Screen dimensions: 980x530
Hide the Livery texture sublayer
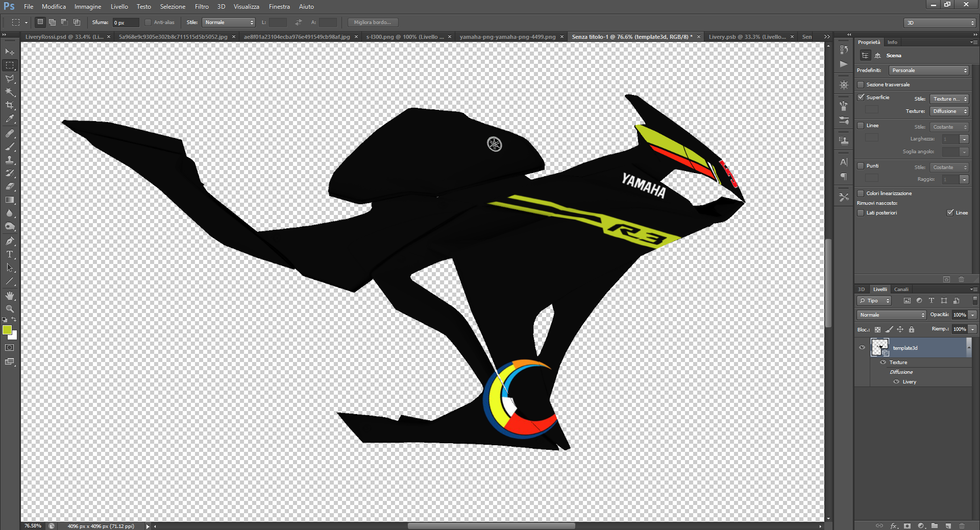tap(896, 382)
